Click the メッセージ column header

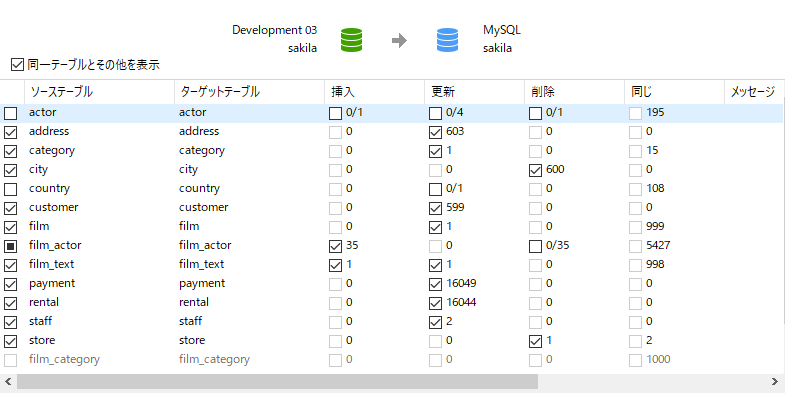point(755,92)
